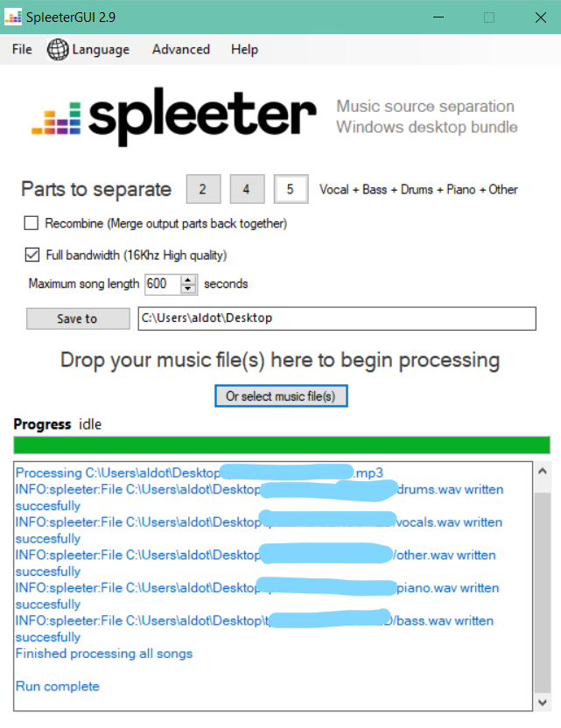
Task: Disable Full bandwidth 16Khz High quality
Action: click(x=32, y=255)
